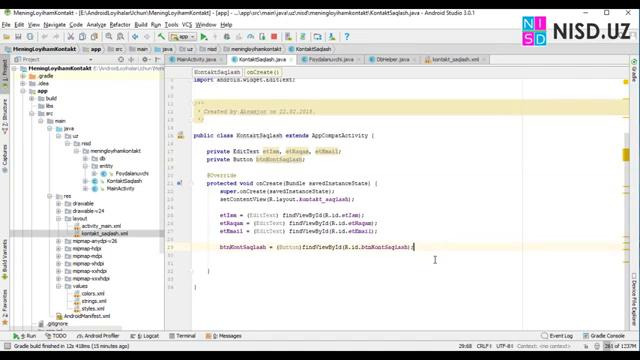
Task: Open the Logcat tool window
Action: point(144,336)
